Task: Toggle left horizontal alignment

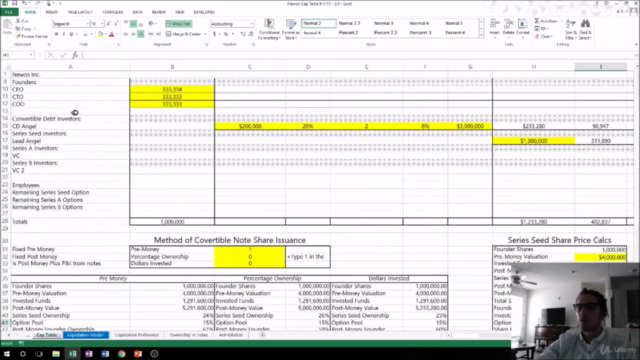Action: click(126, 34)
